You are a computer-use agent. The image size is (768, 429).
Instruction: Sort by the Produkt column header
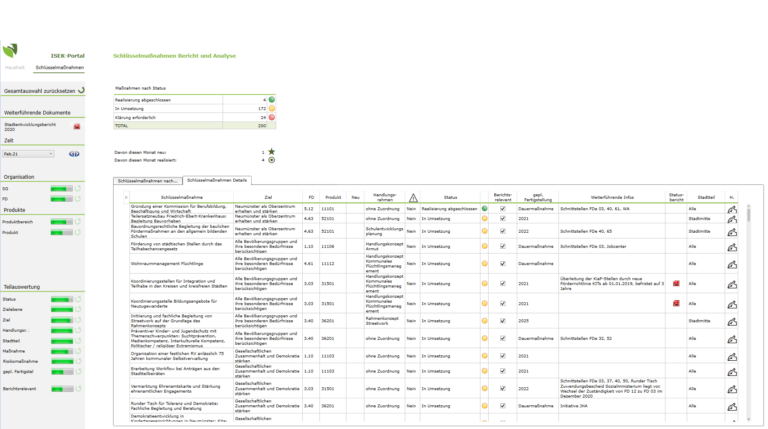333,197
